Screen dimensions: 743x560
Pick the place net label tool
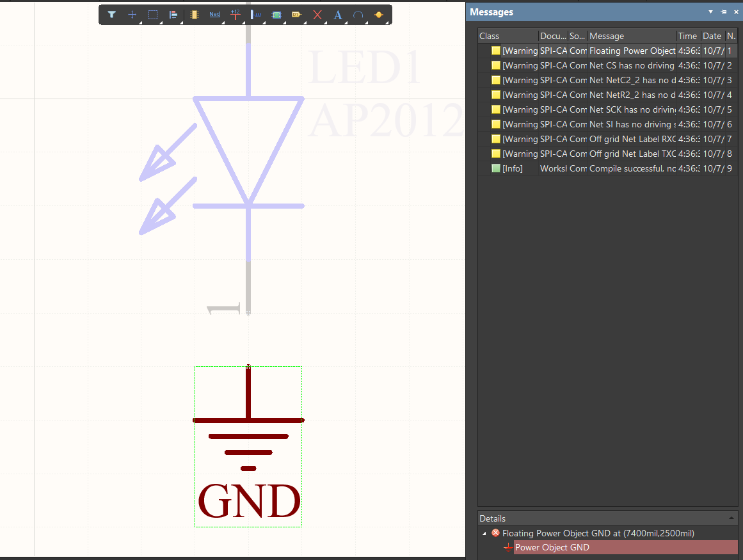point(214,15)
